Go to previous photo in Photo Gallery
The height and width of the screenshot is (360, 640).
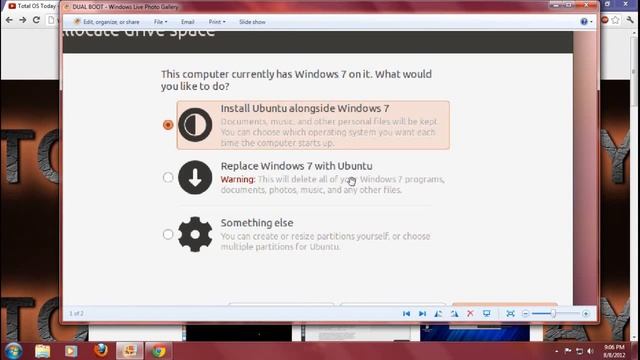click(406, 313)
